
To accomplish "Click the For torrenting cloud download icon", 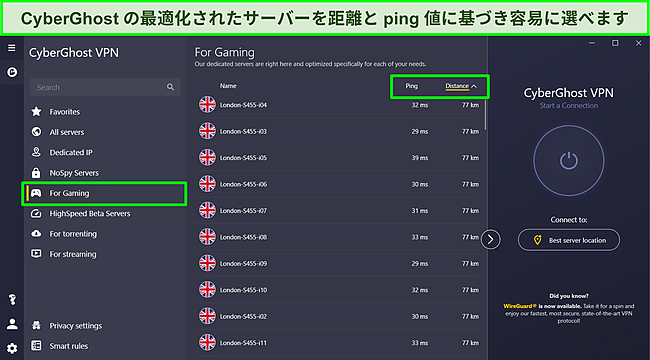I will 36,234.
